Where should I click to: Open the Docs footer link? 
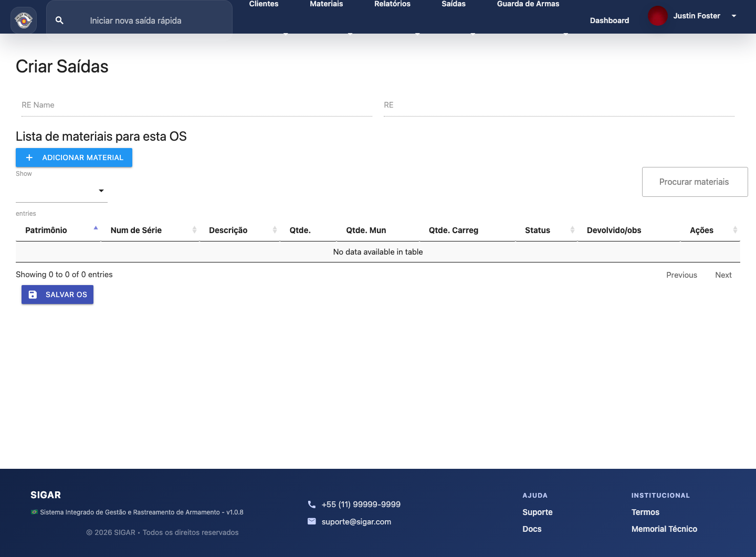point(532,529)
